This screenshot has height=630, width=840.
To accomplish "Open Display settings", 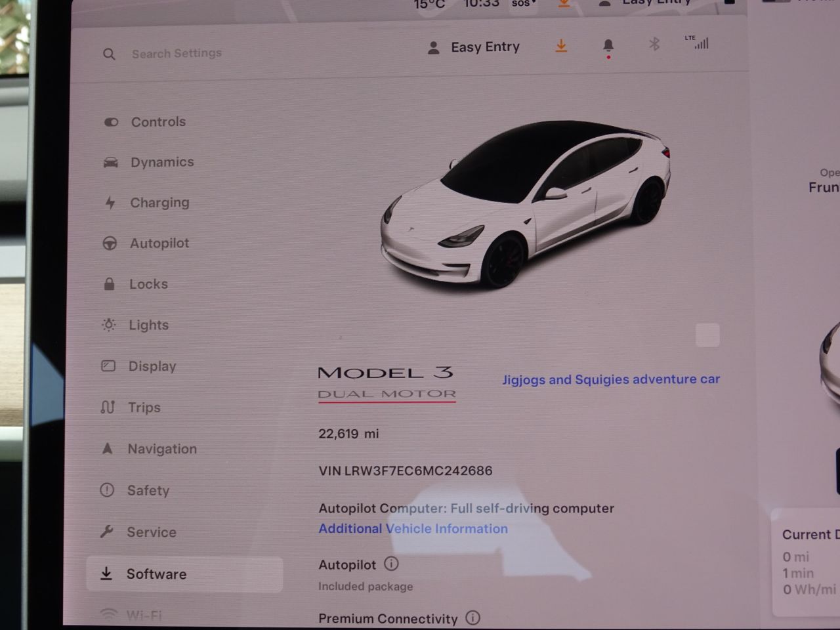I will point(152,366).
